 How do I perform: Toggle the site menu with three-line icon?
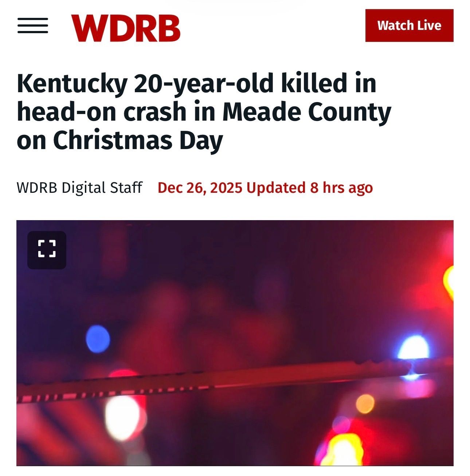click(33, 26)
